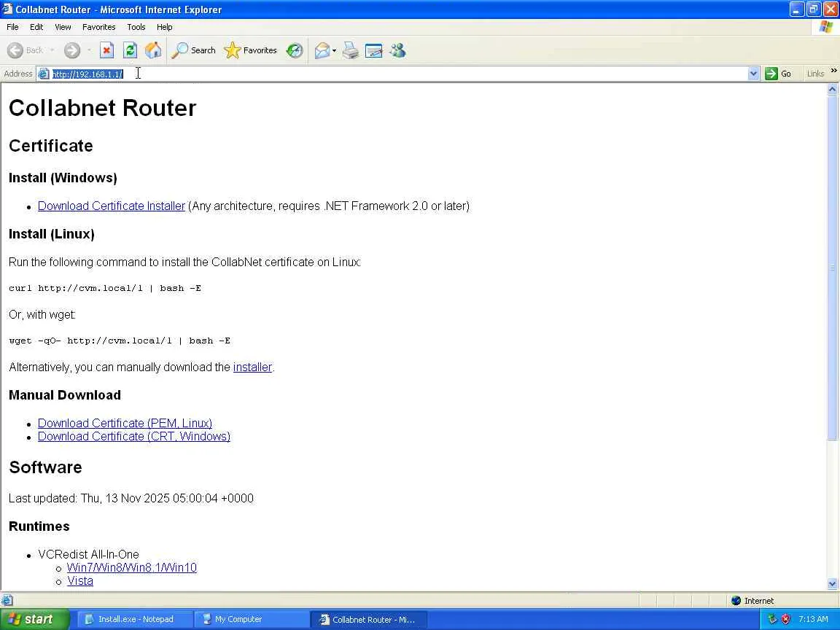840x630 pixels.
Task: Click the Refresh page icon
Action: tap(131, 50)
